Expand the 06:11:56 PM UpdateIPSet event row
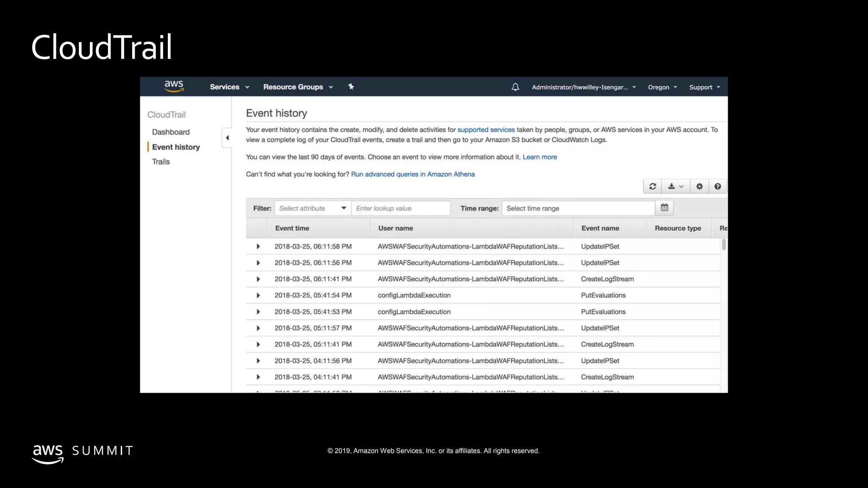Image resolution: width=868 pixels, height=488 pixels. (258, 263)
